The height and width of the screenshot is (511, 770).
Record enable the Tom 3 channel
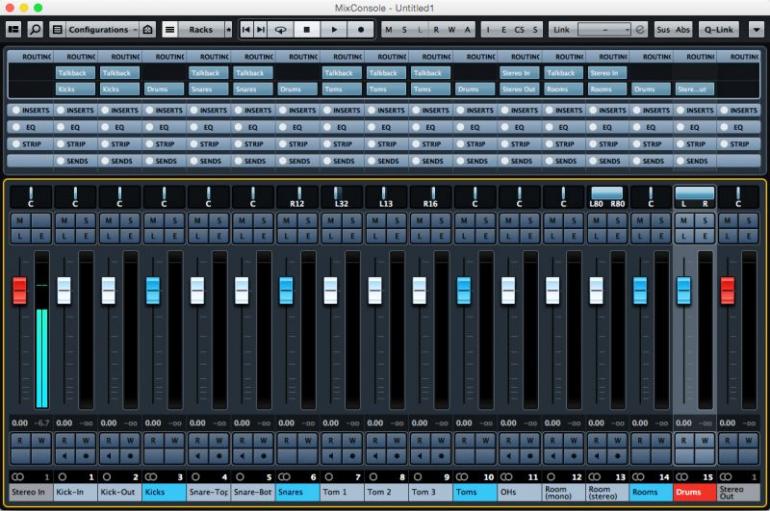[x=441, y=456]
